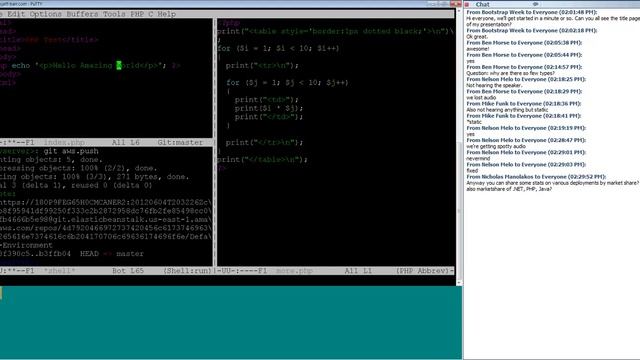Viewport: 640px width, 360px height.
Task: Open the Tools menu
Action: (114, 14)
